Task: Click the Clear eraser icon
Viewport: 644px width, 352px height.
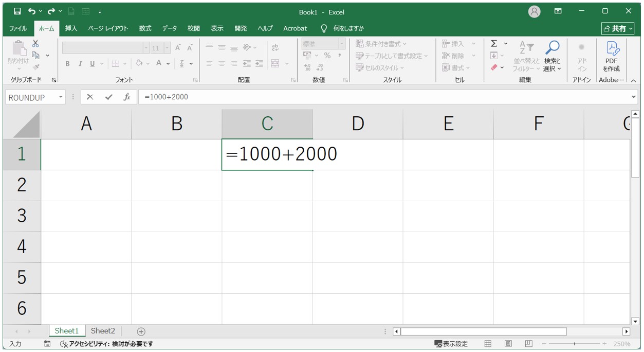Action: 494,67
